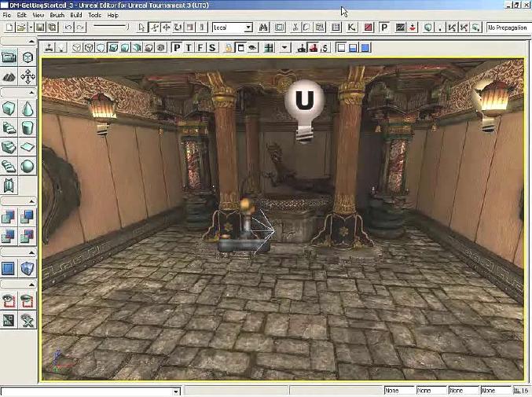The height and width of the screenshot is (397, 532).
Task: Click the sphere brush builder icon
Action: click(x=28, y=166)
